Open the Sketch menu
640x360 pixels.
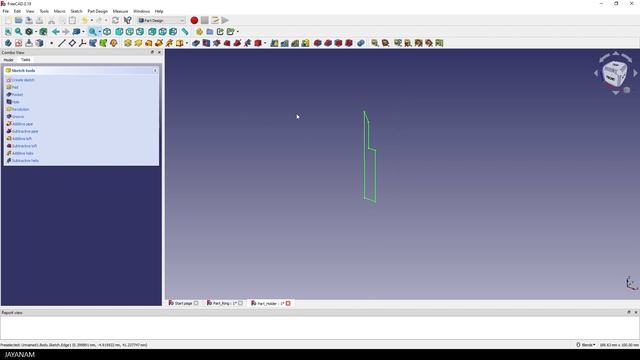click(76, 11)
